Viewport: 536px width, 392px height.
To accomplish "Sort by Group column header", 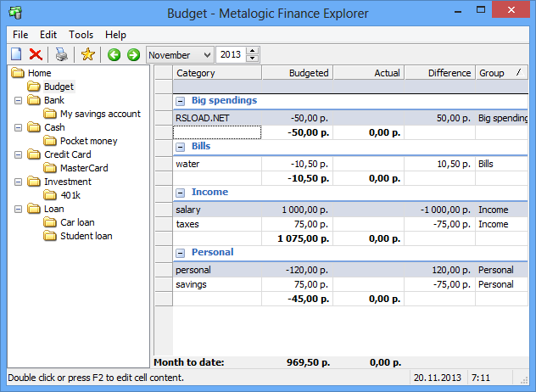I will 502,73.
